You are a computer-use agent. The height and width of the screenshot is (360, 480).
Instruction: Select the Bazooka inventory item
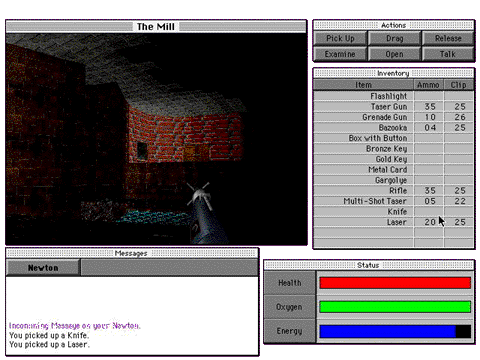coord(394,128)
